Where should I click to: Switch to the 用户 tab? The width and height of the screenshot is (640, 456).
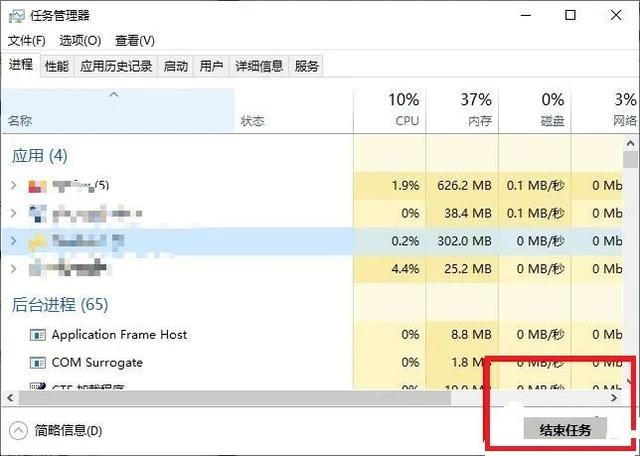(211, 66)
